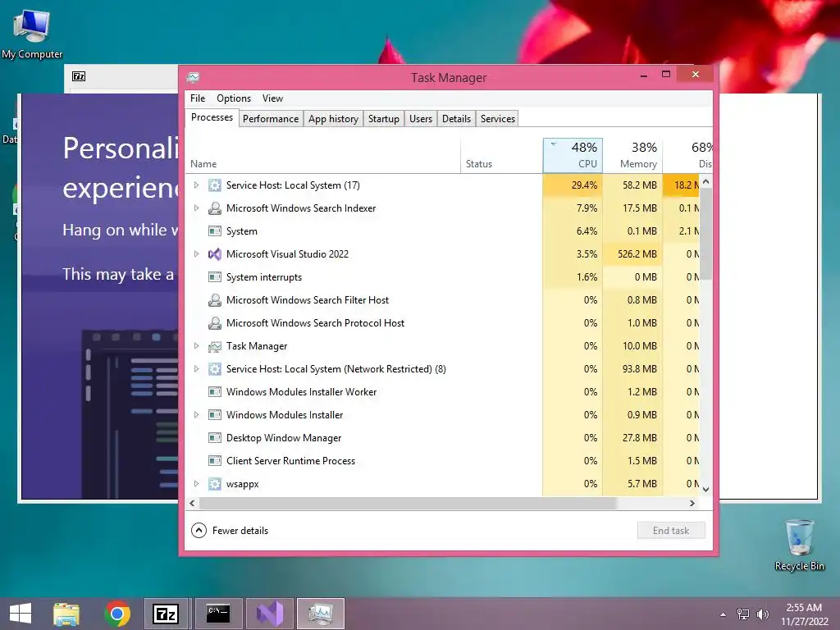This screenshot has height=630, width=840.
Task: Collapse view with Fewer details
Action: pyautogui.click(x=230, y=531)
